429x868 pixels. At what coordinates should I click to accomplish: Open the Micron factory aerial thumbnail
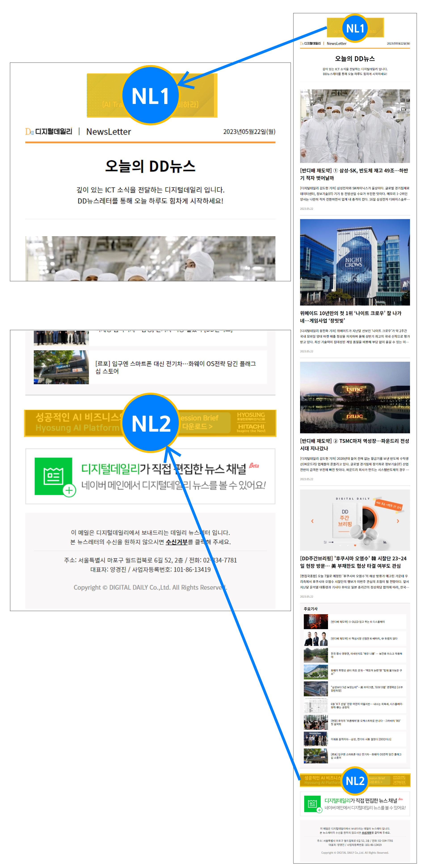tap(315, 688)
